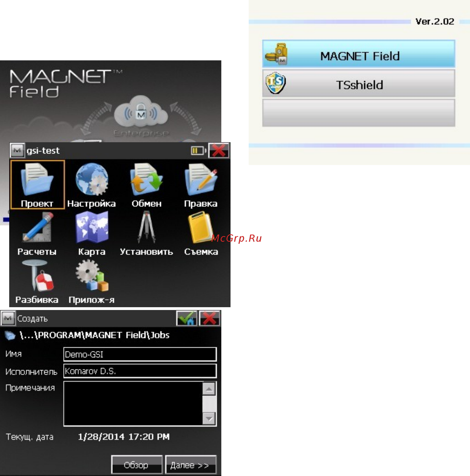Launch MAGNET Field from the launcher

click(359, 54)
